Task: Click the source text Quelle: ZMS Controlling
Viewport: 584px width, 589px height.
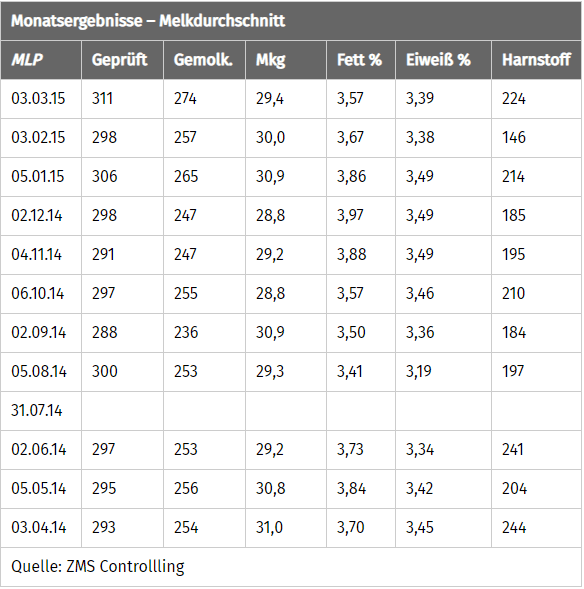Action: pyautogui.click(x=98, y=566)
